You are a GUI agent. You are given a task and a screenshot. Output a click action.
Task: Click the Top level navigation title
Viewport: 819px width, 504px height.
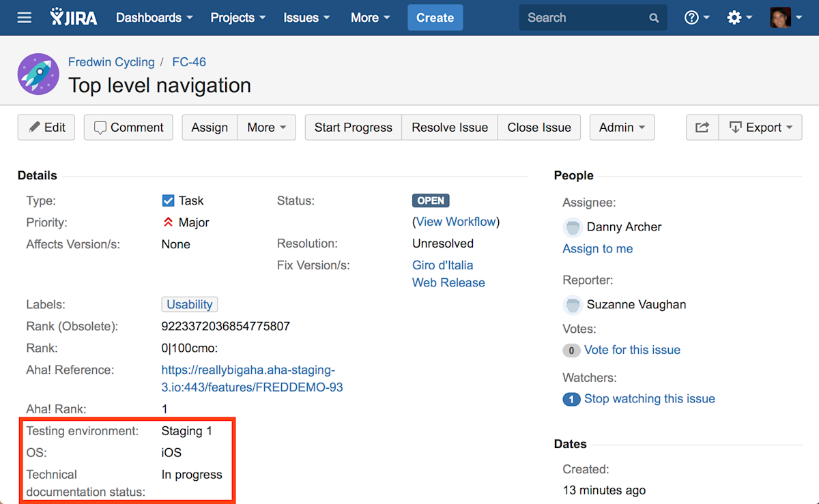[x=160, y=85]
